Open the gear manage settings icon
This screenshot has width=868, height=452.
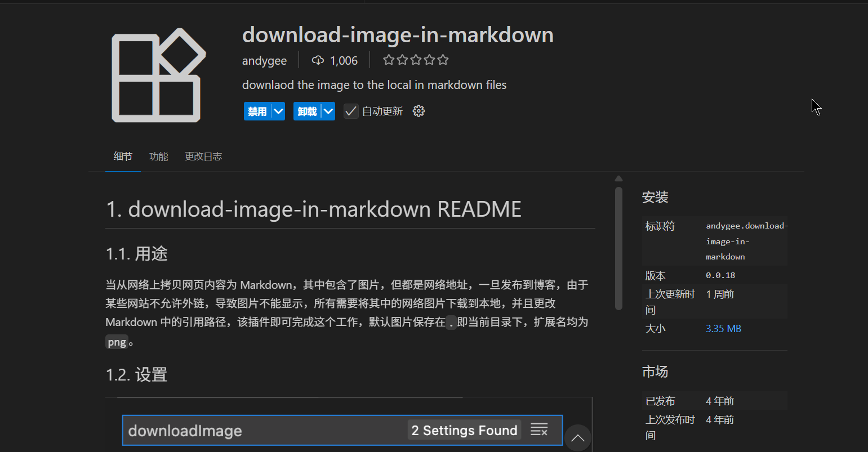coord(419,111)
